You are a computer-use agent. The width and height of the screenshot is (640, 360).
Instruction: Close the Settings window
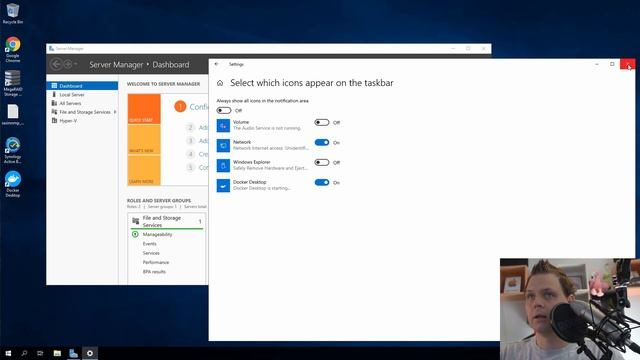(x=627, y=64)
